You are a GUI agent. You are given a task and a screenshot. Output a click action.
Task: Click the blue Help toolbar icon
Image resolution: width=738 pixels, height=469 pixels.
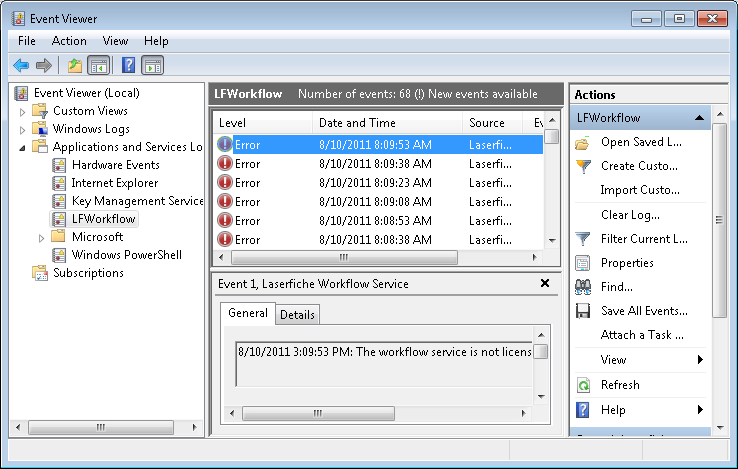click(x=128, y=66)
